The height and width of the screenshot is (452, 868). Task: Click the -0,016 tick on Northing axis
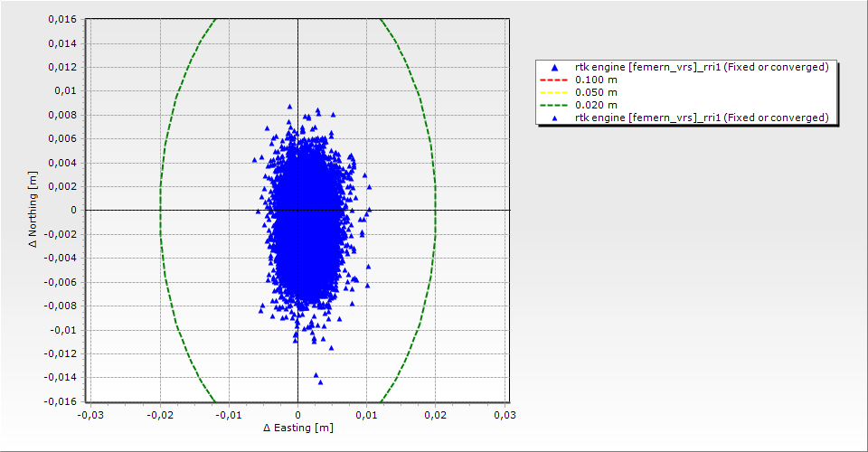[61, 401]
